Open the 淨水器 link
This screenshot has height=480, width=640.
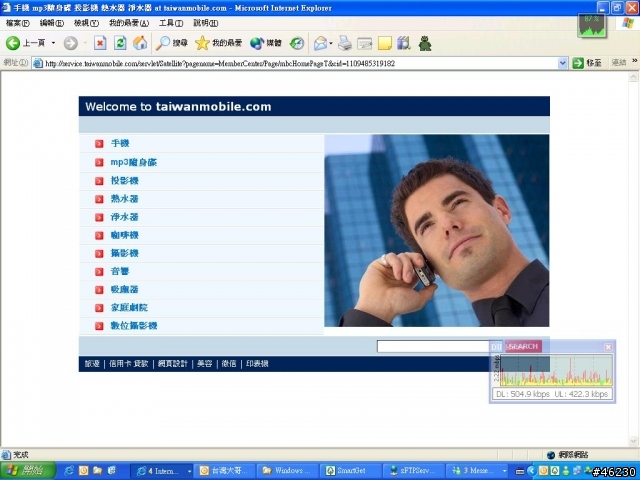point(124,217)
